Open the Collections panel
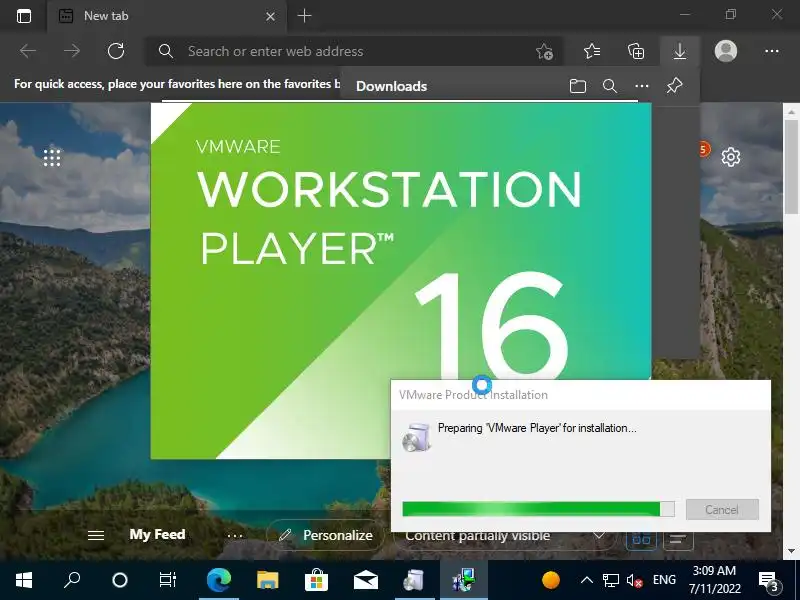The width and height of the screenshot is (800, 600). [x=636, y=51]
